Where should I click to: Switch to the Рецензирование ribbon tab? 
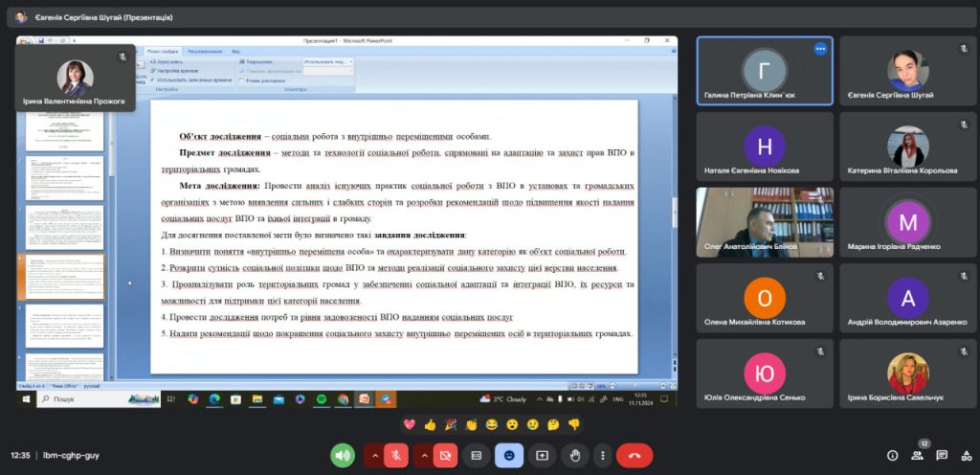coord(204,51)
